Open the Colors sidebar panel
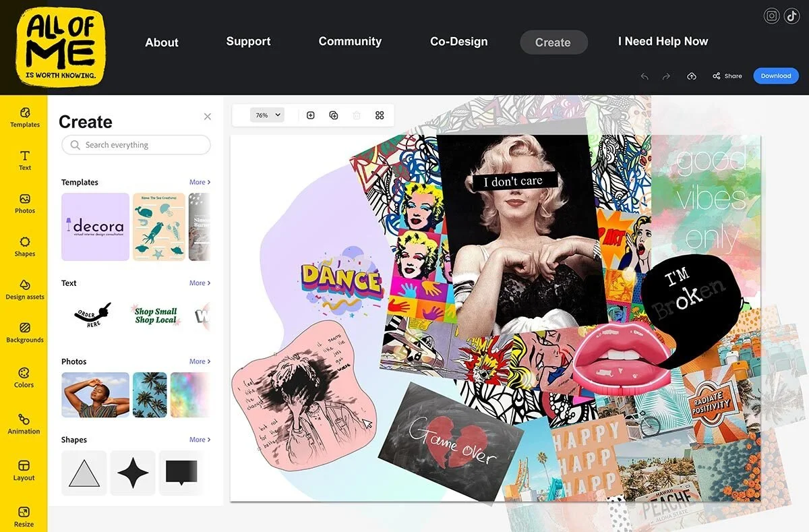 point(24,378)
